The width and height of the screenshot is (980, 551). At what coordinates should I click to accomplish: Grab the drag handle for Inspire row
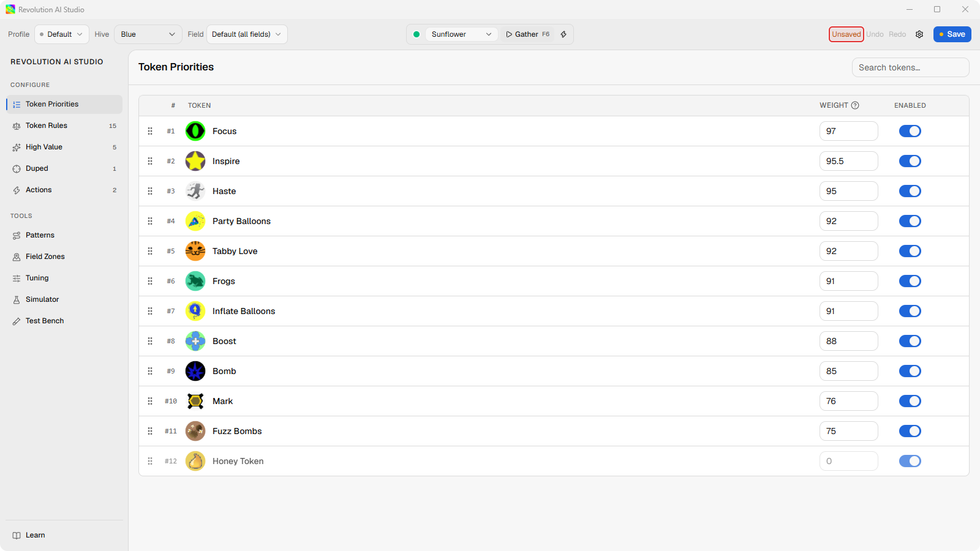click(x=150, y=161)
